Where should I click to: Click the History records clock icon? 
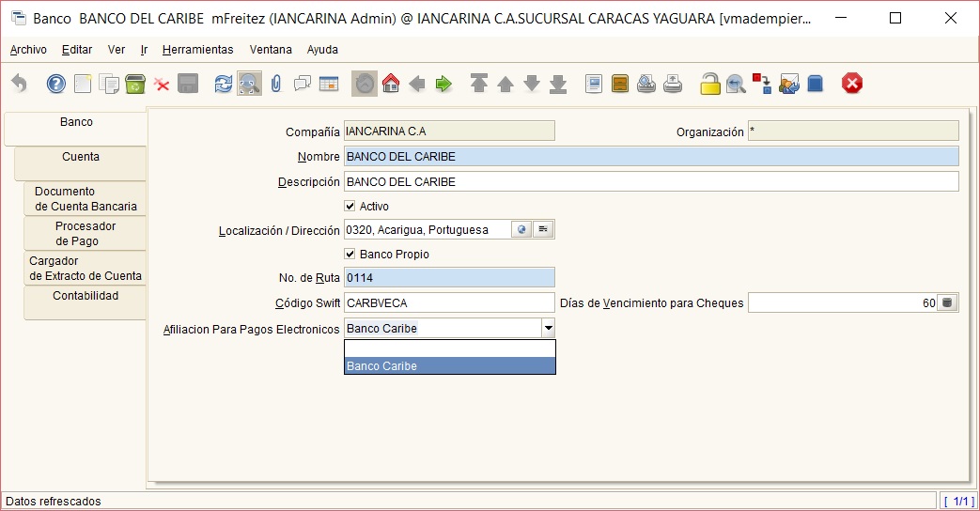point(365,83)
